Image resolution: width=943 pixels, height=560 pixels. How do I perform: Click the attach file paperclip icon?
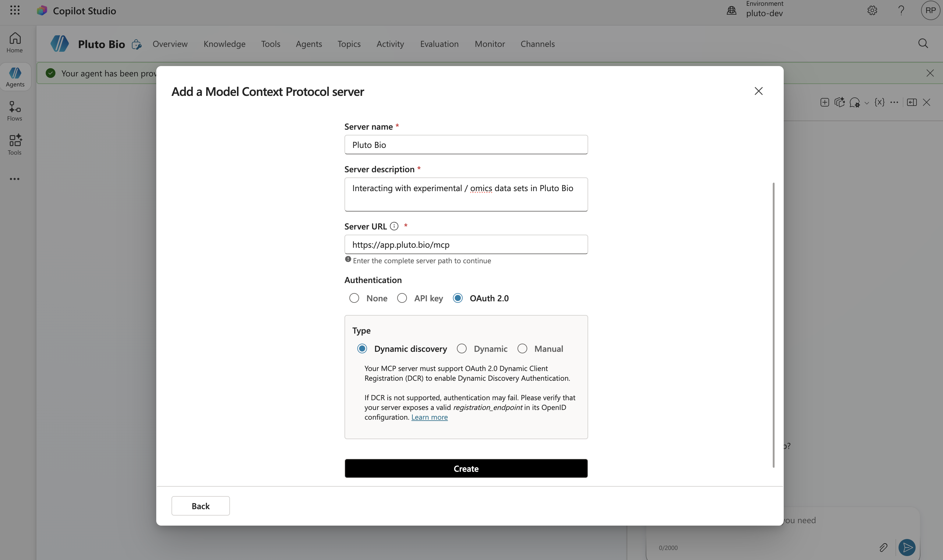883,547
